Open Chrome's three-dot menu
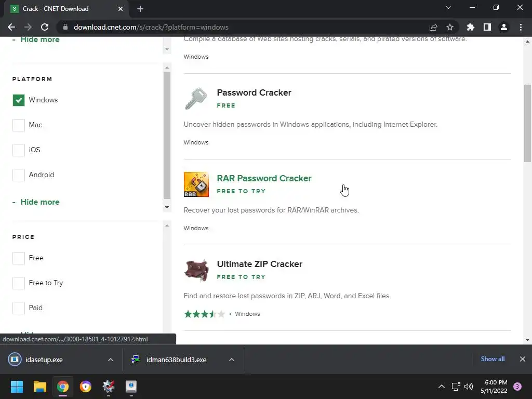Screen dimensions: 532x399 (521, 27)
